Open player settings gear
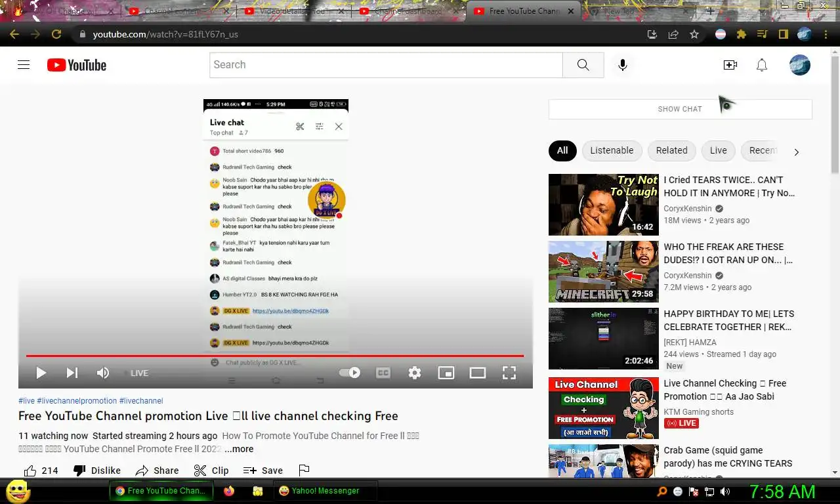 (x=415, y=373)
